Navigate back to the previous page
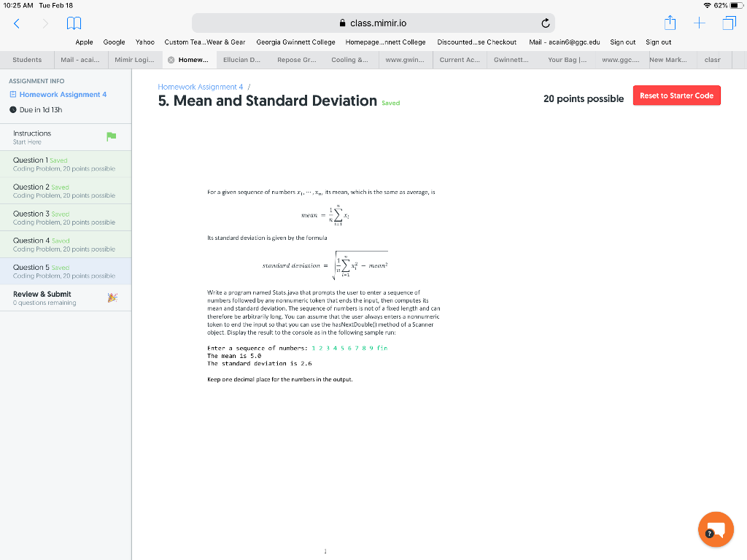The image size is (747, 560). tap(15, 23)
